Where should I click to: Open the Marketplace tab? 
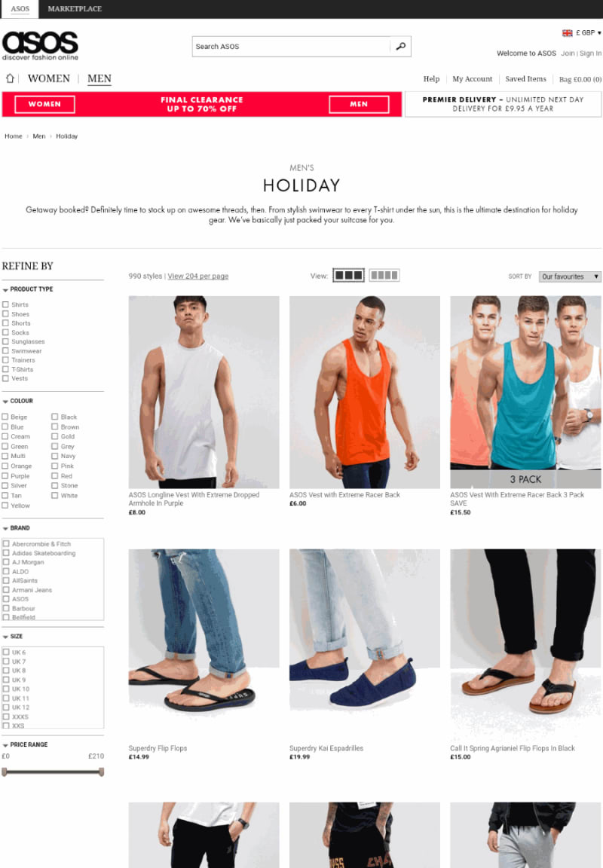pos(75,9)
